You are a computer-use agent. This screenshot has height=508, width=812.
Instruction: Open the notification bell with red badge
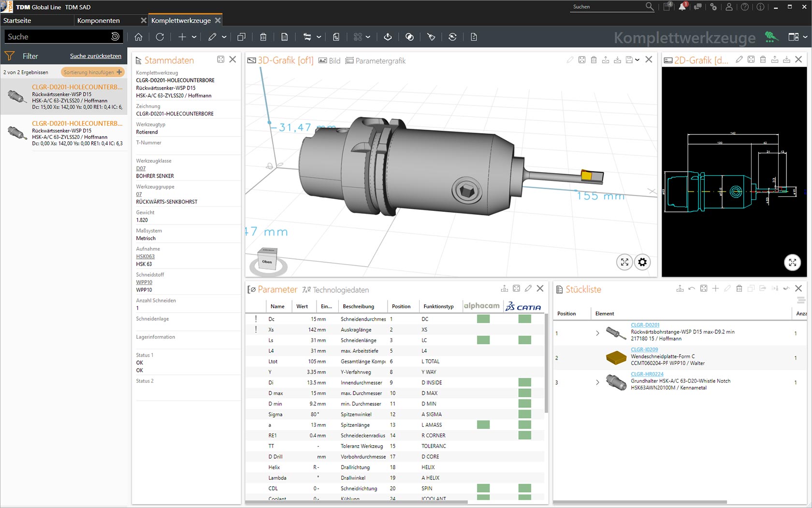click(x=682, y=7)
